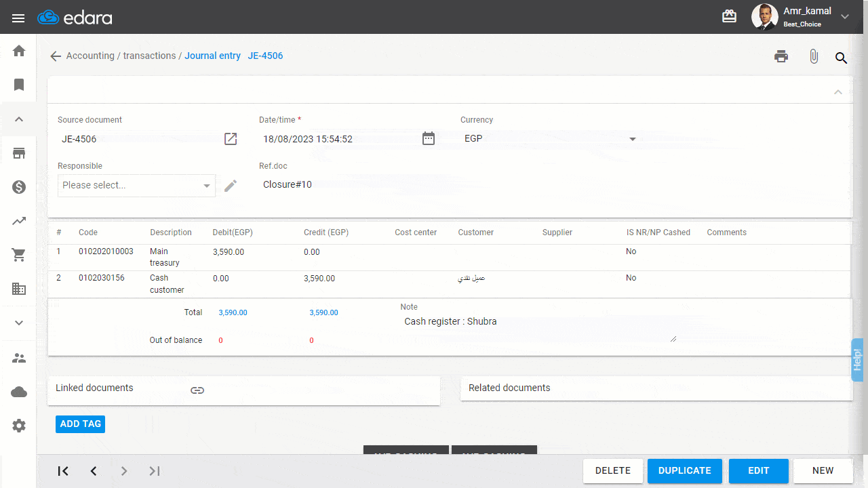Screen dimensions: 868x488
Task: Open cloud icon in sidebar
Action: point(19,392)
